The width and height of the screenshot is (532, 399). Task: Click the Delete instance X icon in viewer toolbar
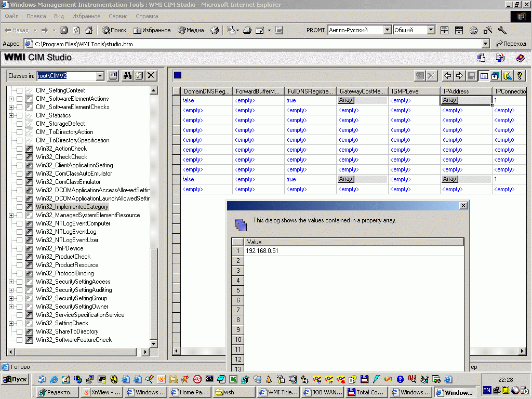tap(431, 76)
